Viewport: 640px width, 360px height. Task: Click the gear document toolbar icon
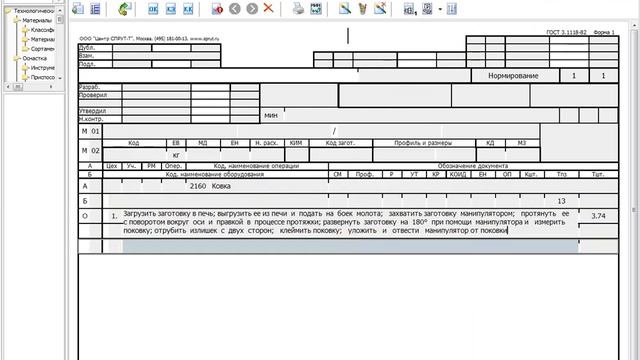click(427, 9)
